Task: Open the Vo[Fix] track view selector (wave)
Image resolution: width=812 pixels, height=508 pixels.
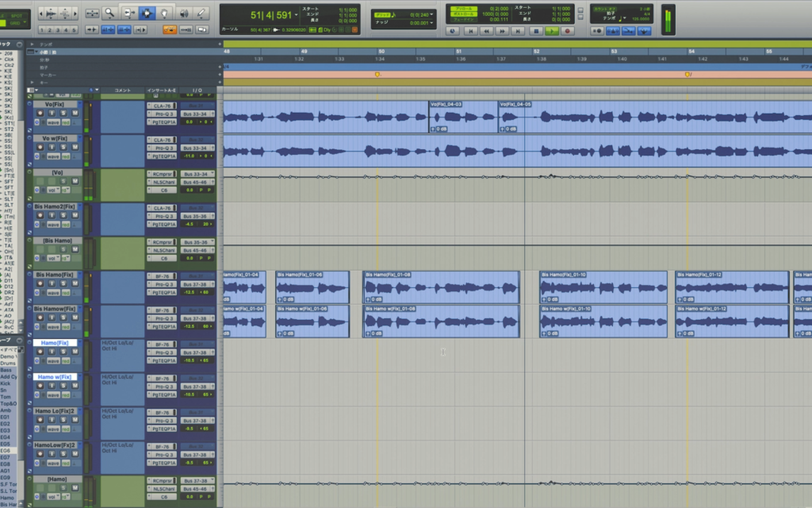Action: (x=54, y=123)
